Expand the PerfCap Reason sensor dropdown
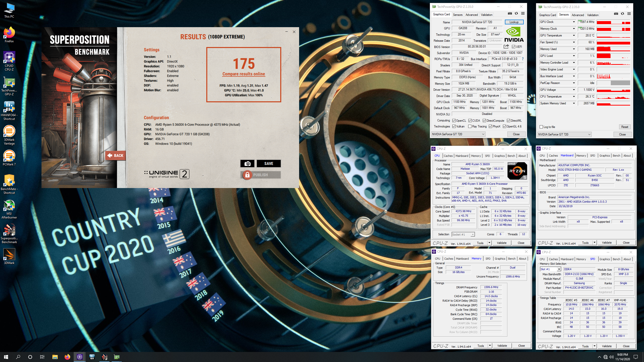644x362 pixels. pyautogui.click(x=574, y=83)
